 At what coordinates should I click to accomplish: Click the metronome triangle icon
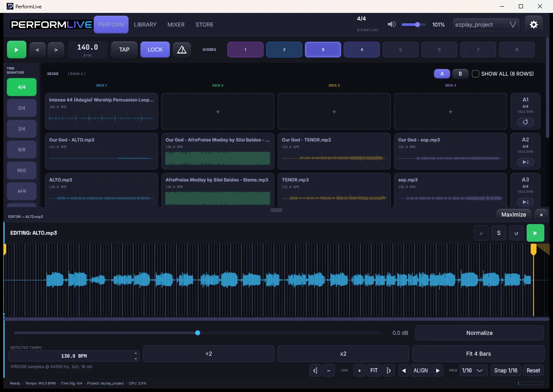(x=182, y=50)
